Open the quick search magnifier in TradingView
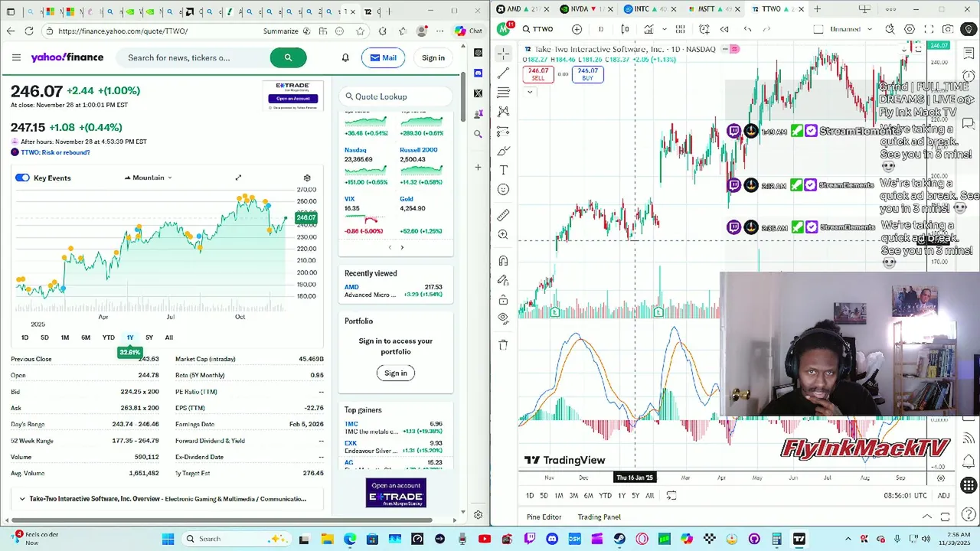This screenshot has width=980, height=551. coord(890,29)
